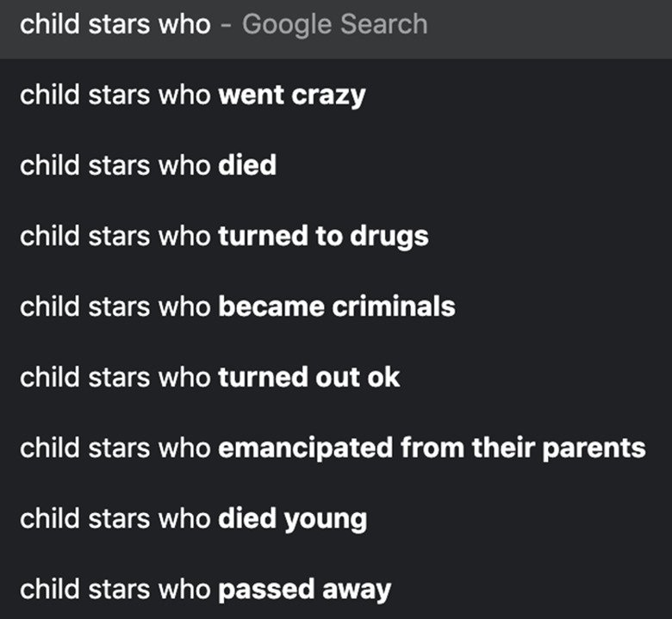This screenshot has height=619, width=672.
Task: Select the "died young" autocomplete entry
Action: pyautogui.click(x=193, y=518)
